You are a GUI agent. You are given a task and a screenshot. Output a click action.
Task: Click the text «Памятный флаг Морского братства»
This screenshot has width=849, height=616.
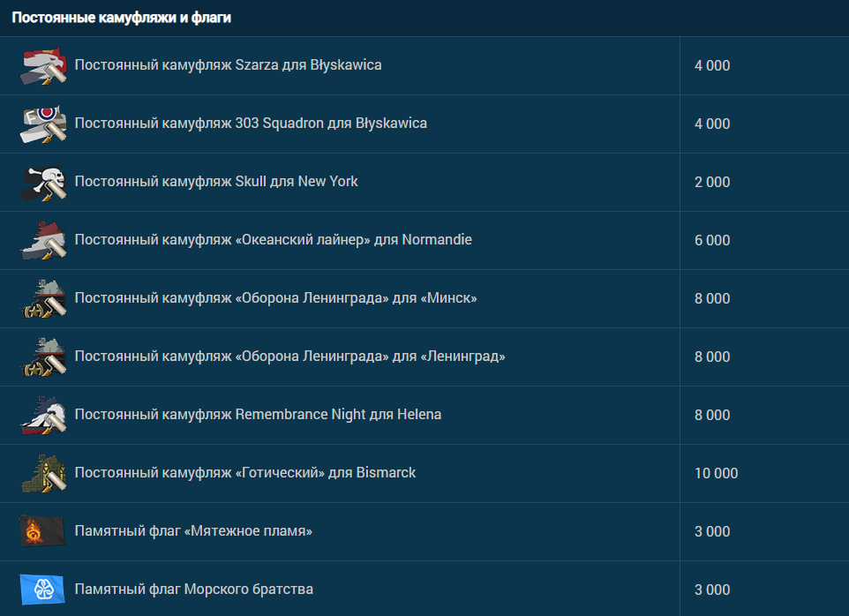193,590
